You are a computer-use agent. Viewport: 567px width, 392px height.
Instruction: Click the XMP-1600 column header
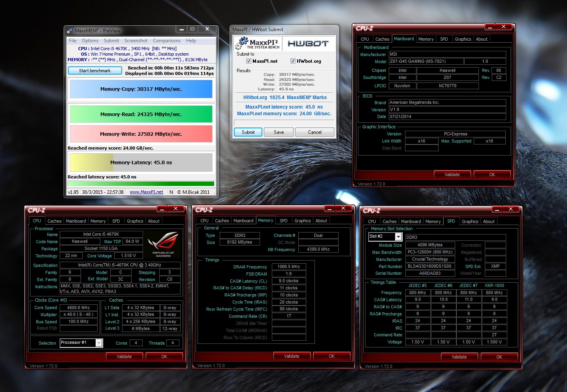[x=494, y=285]
